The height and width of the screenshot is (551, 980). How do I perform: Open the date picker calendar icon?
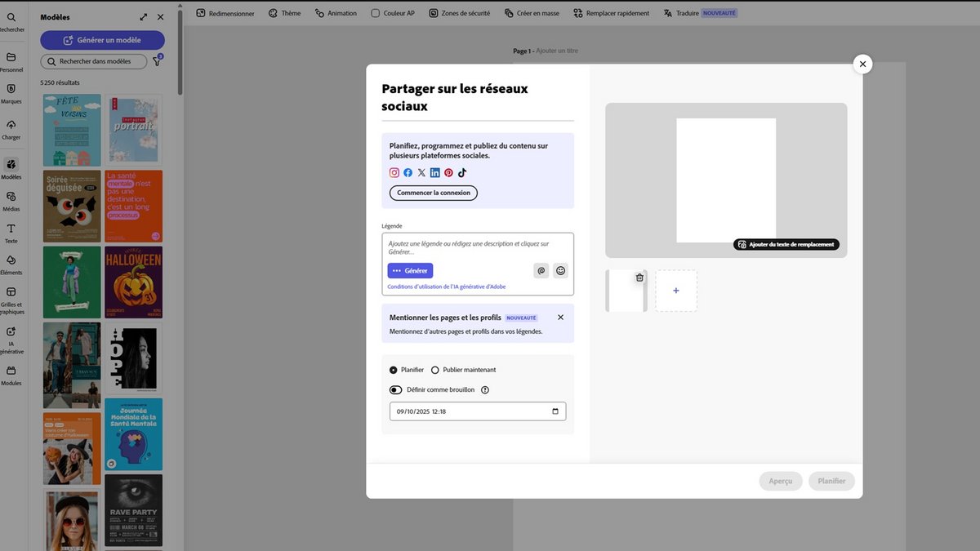555,411
